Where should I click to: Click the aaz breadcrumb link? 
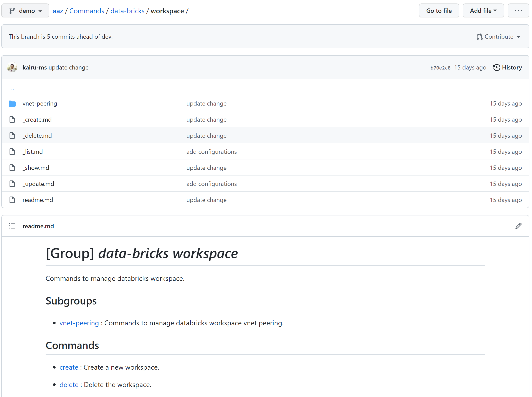click(x=58, y=11)
